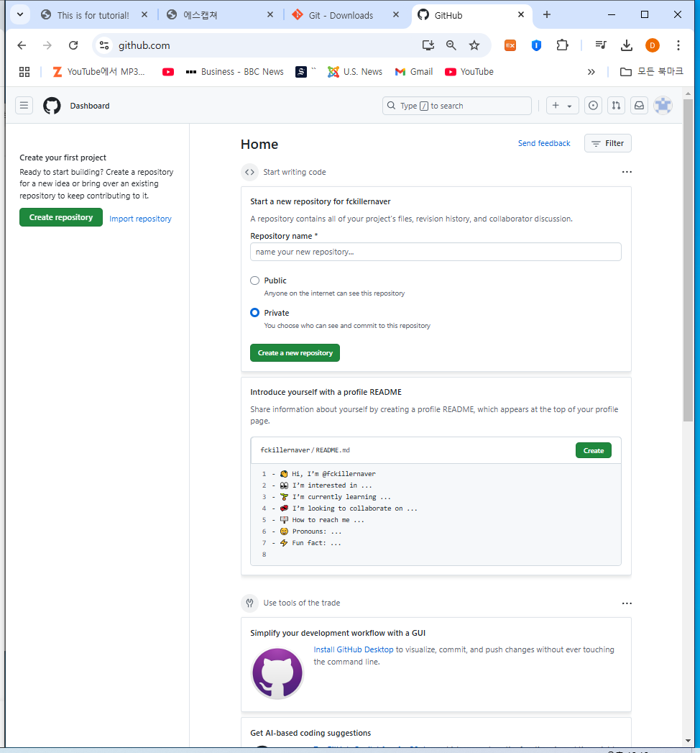Viewport: 700px width, 753px height.
Task: Click the orange extension icon in toolbar
Action: click(510, 45)
